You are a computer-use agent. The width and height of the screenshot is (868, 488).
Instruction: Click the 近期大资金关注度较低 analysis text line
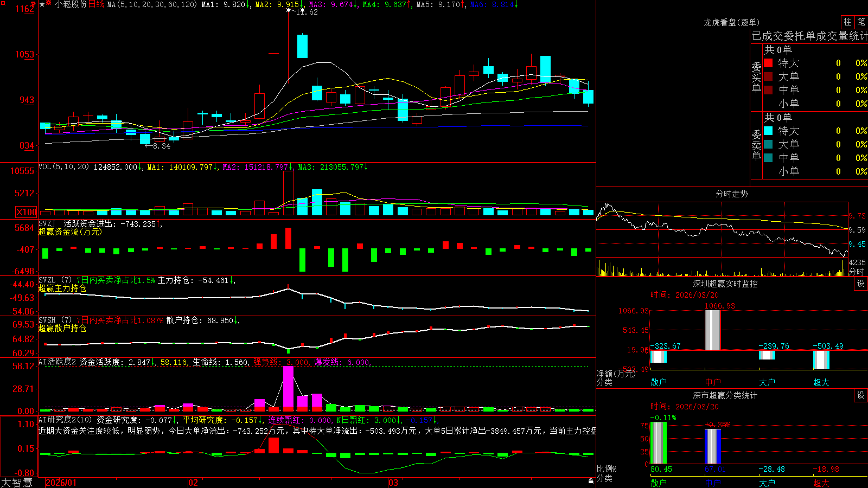[317, 431]
